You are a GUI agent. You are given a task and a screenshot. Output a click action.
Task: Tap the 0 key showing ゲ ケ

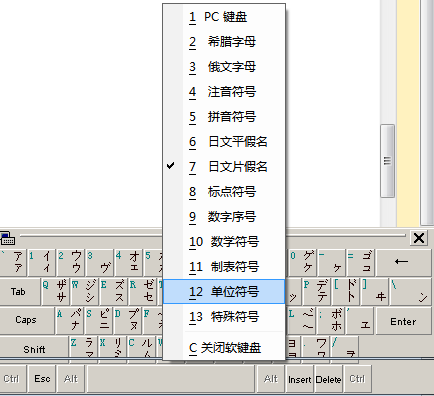click(x=302, y=262)
